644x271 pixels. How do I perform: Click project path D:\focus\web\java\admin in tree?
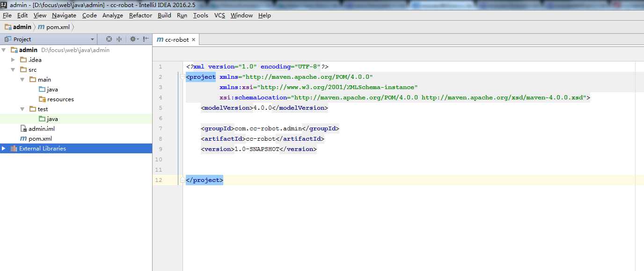75,50
